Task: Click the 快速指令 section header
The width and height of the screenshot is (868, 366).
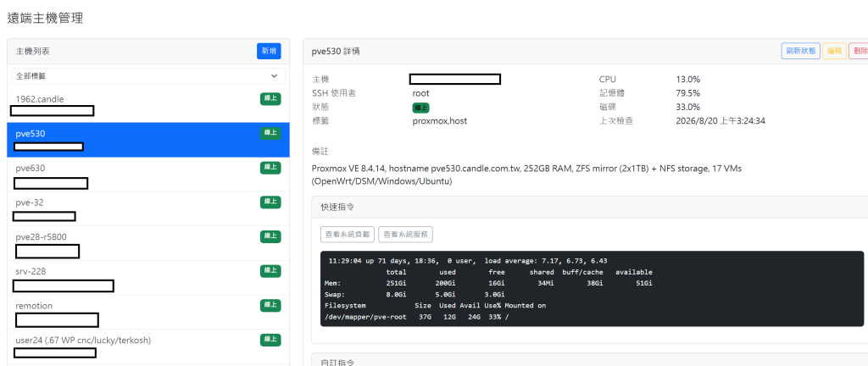Action: (x=337, y=207)
